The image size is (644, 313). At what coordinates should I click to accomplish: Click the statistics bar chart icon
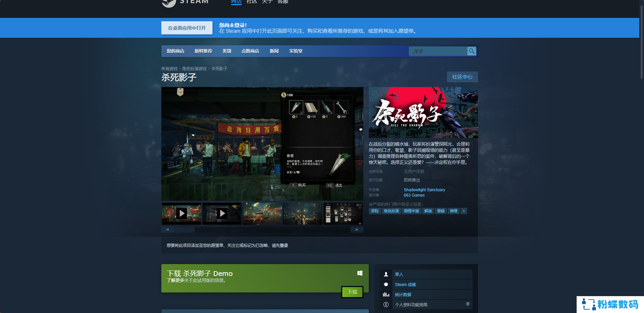[x=386, y=294]
